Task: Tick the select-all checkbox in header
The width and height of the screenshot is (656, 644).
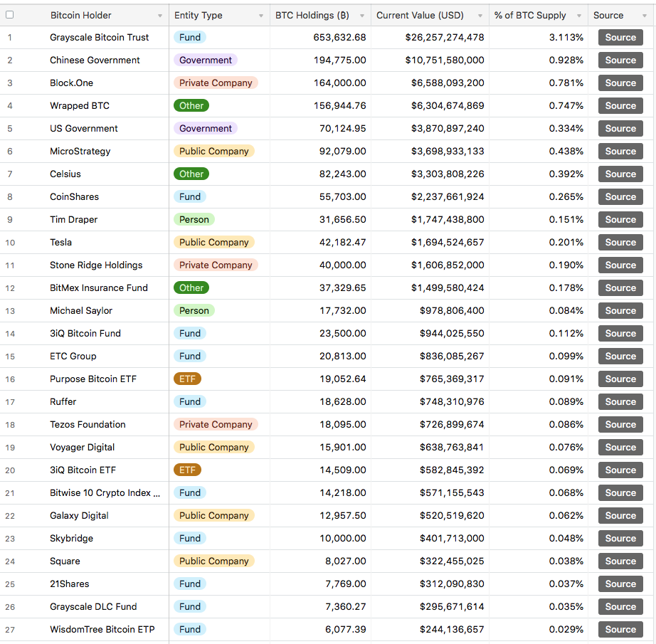Action: [10, 15]
